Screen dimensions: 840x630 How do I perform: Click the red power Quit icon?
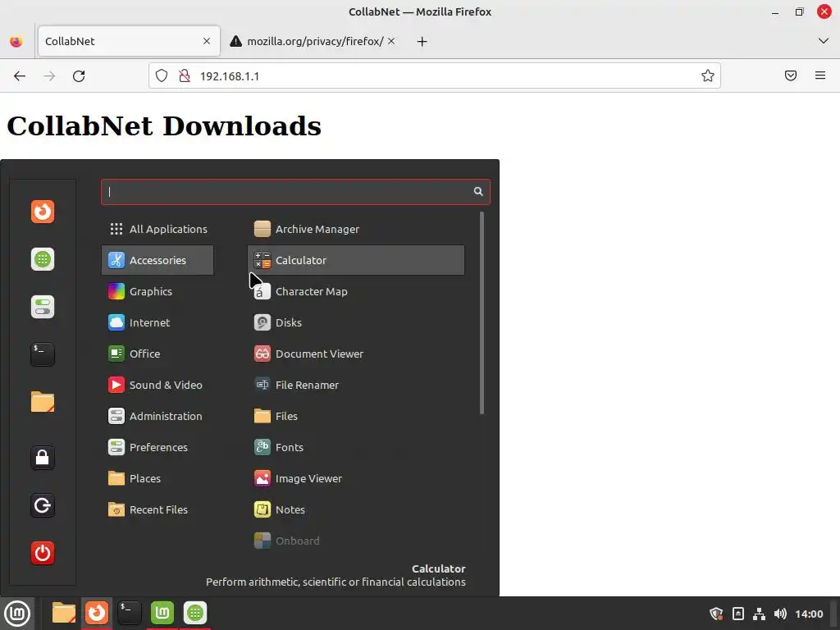pos(43,553)
